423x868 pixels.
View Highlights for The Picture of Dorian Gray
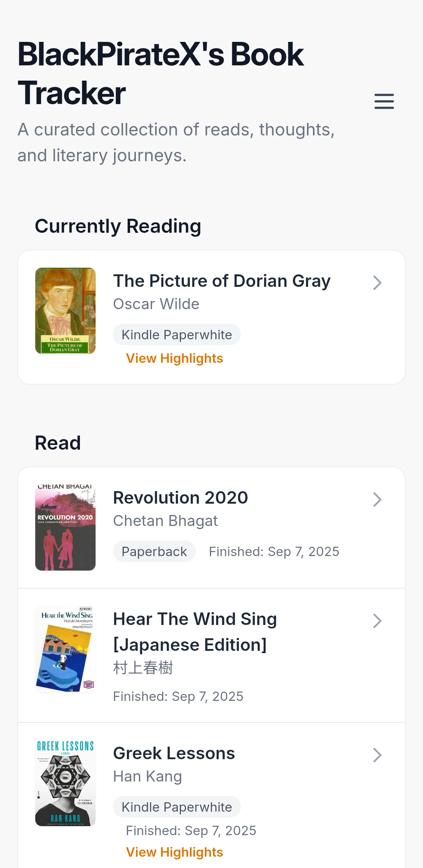point(174,358)
